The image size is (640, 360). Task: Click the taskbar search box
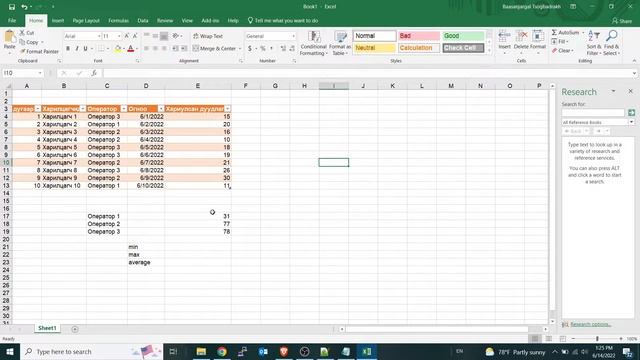91,351
